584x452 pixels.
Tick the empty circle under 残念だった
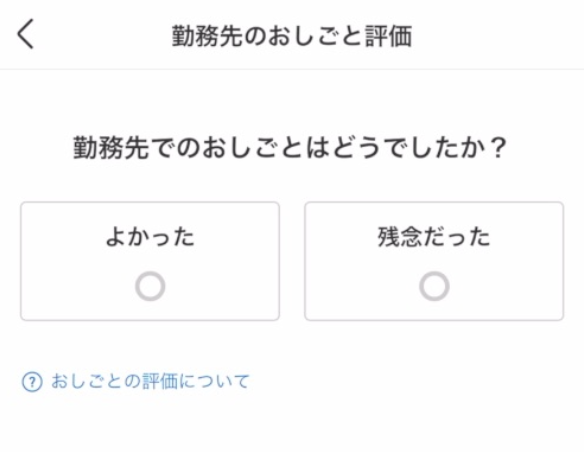434,286
